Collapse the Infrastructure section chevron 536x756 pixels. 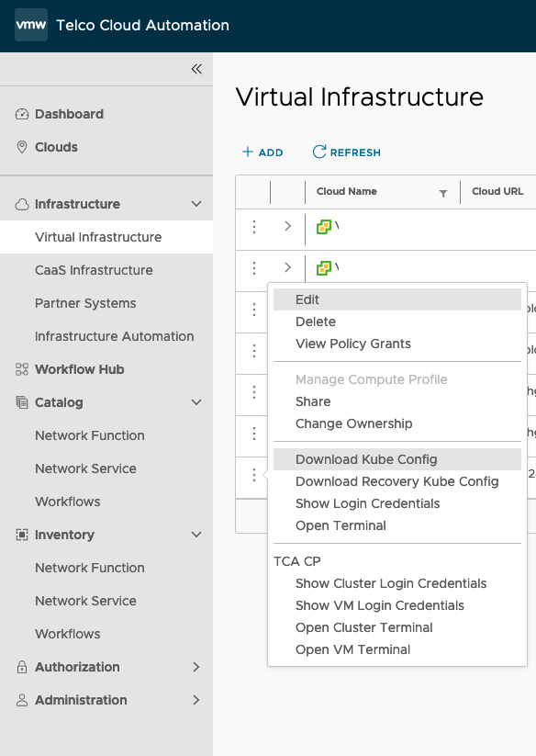coord(196,204)
